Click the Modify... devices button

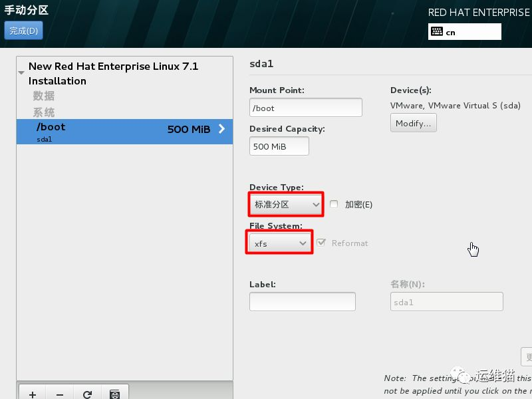click(x=413, y=123)
